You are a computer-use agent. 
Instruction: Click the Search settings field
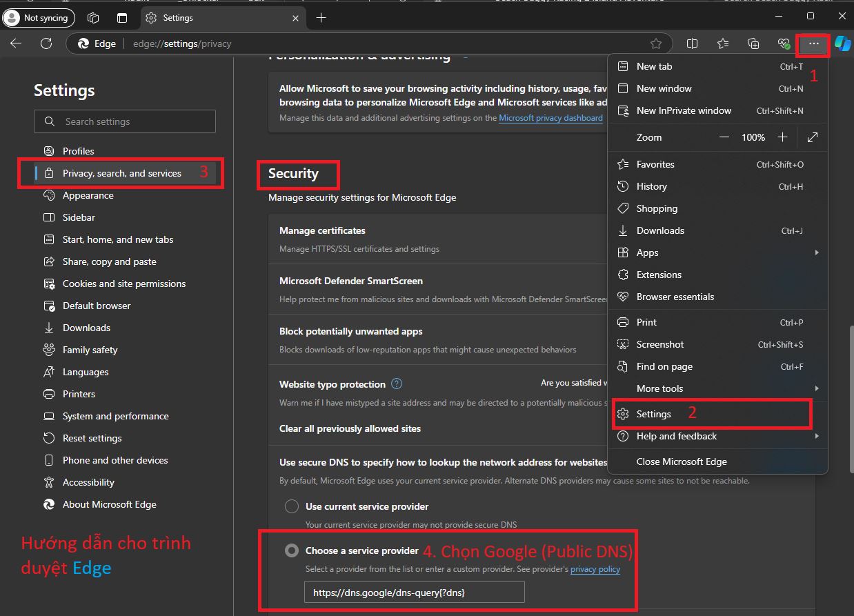coord(125,121)
